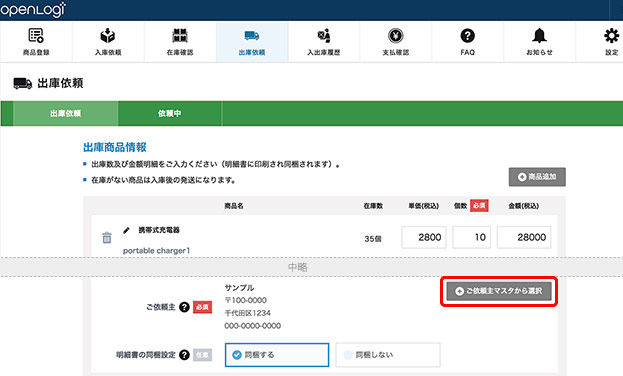The height and width of the screenshot is (376, 623).
Task: Click the 35個 stock count
Action: [x=373, y=239]
